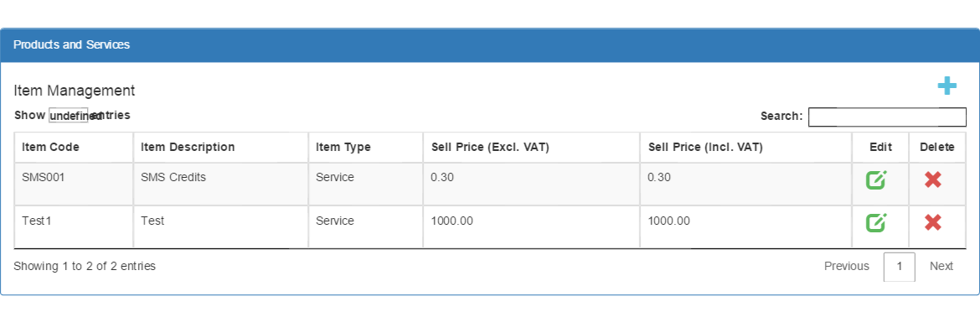Sort by Item Code column header
This screenshot has height=312, width=980.
(74, 148)
